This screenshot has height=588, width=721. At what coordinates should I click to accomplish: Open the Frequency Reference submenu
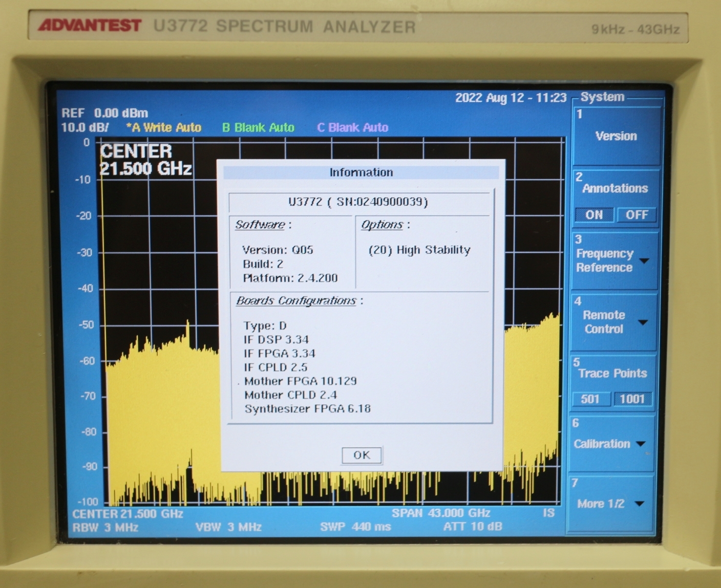(614, 260)
